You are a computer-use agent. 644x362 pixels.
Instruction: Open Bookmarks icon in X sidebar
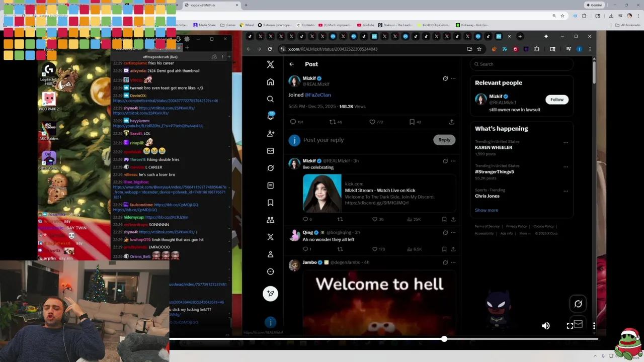click(270, 203)
